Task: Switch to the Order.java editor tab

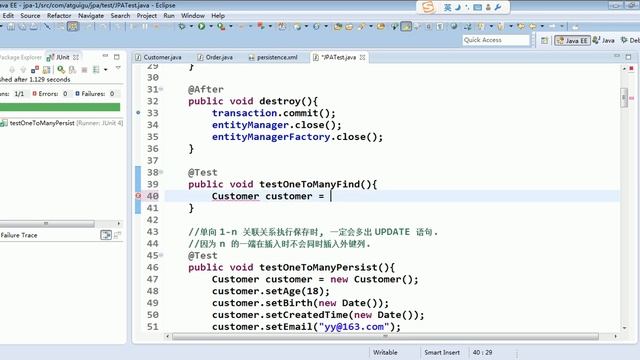Action: [215, 58]
